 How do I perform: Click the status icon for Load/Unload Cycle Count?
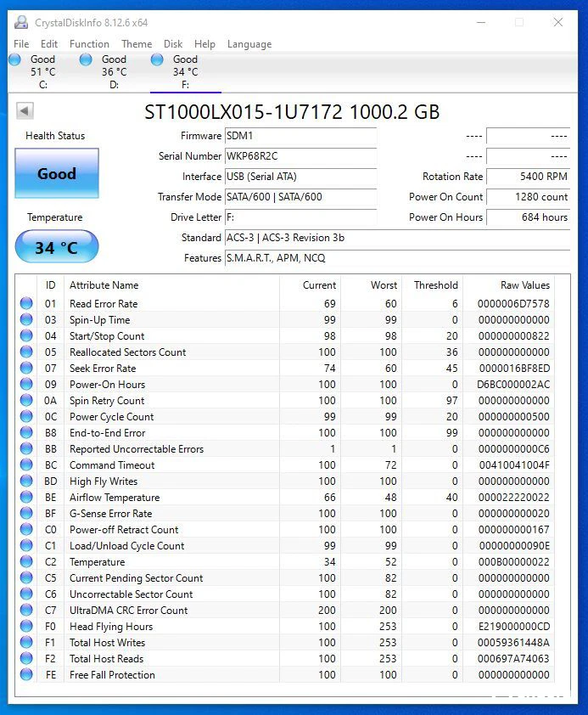click(26, 545)
